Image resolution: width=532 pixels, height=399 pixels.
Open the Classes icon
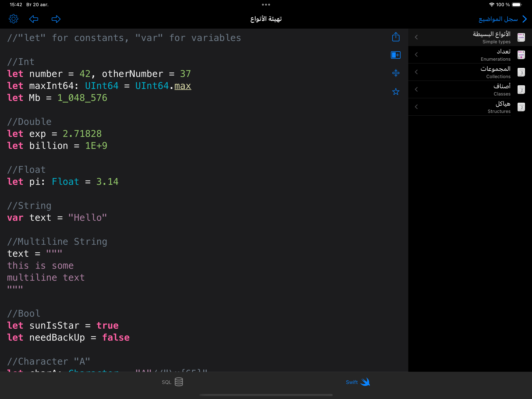[x=521, y=90]
